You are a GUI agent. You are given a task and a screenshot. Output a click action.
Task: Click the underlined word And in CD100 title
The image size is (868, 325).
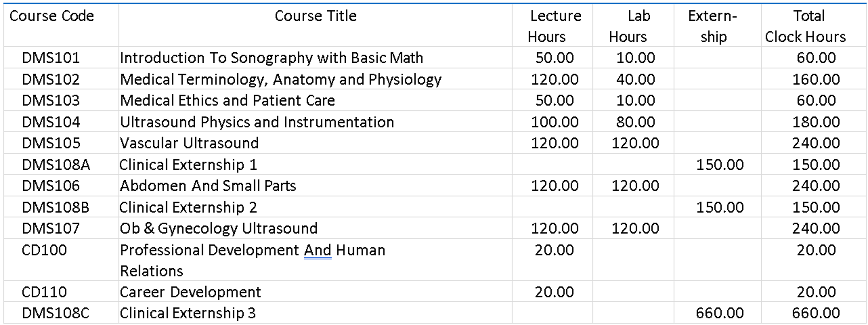318,251
